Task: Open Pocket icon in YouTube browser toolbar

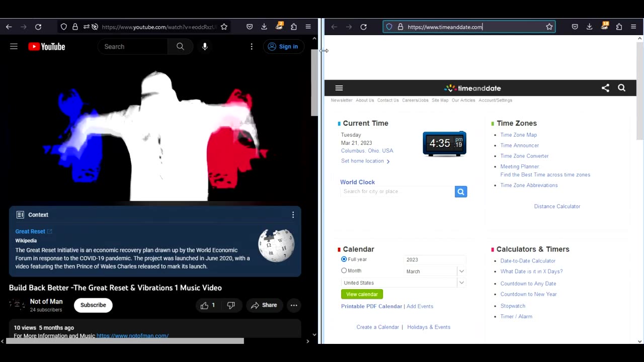Action: pyautogui.click(x=250, y=27)
